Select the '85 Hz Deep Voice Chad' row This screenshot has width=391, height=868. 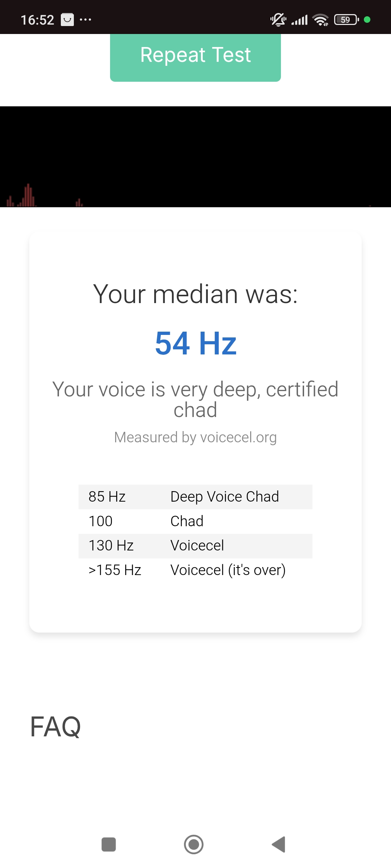tap(195, 497)
